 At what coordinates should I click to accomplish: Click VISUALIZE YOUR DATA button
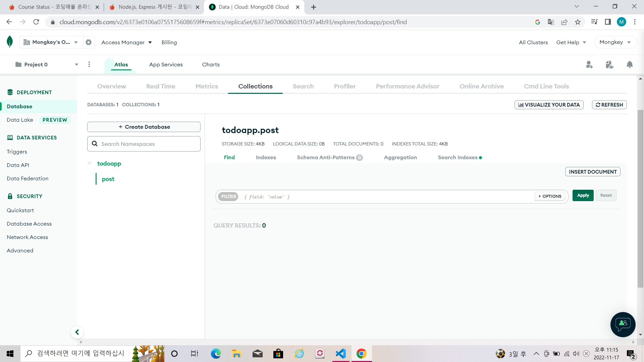tap(549, 105)
